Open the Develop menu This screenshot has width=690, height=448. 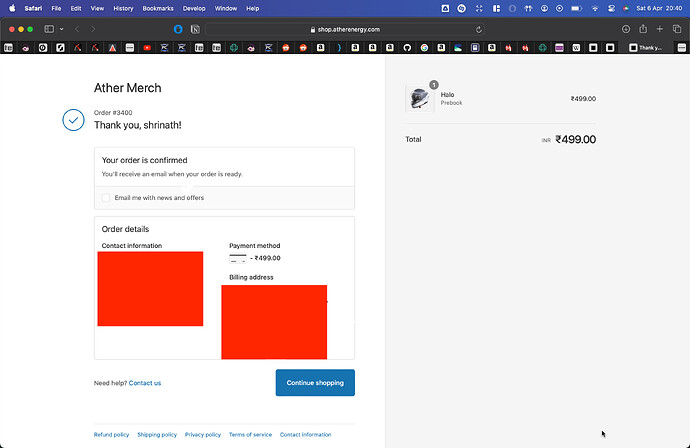tap(194, 8)
